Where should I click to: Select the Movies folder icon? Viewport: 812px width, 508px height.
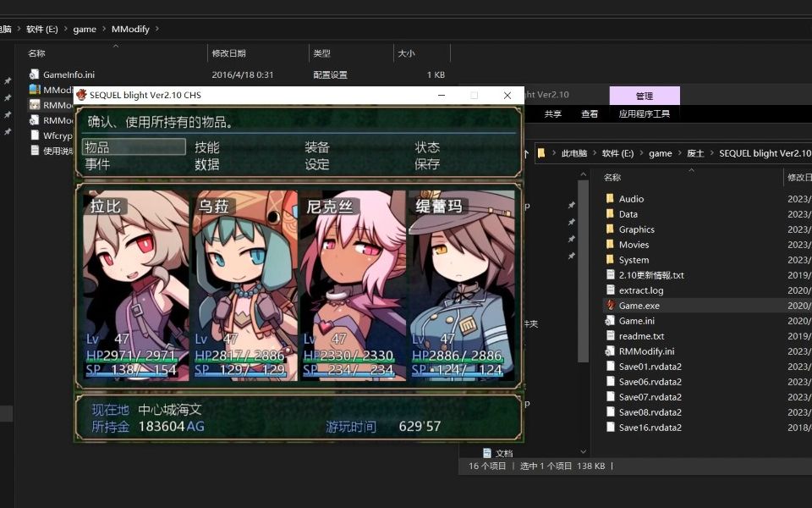(x=610, y=245)
